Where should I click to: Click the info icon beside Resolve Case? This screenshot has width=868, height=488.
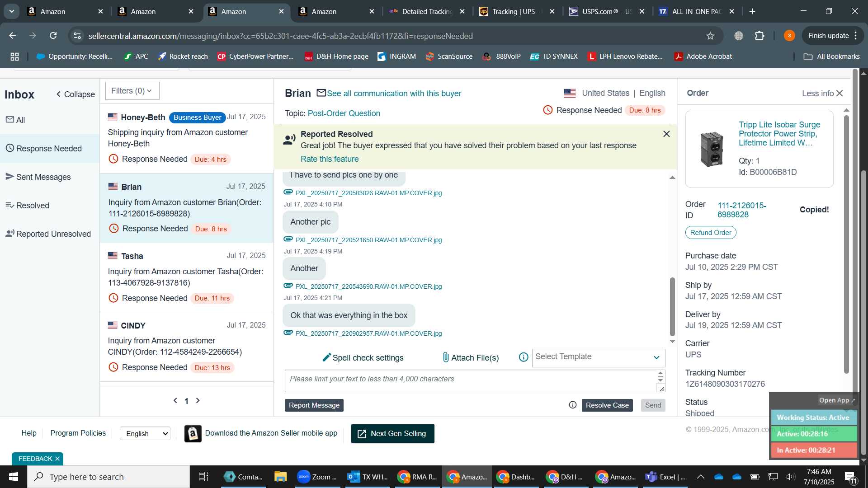coord(573,405)
